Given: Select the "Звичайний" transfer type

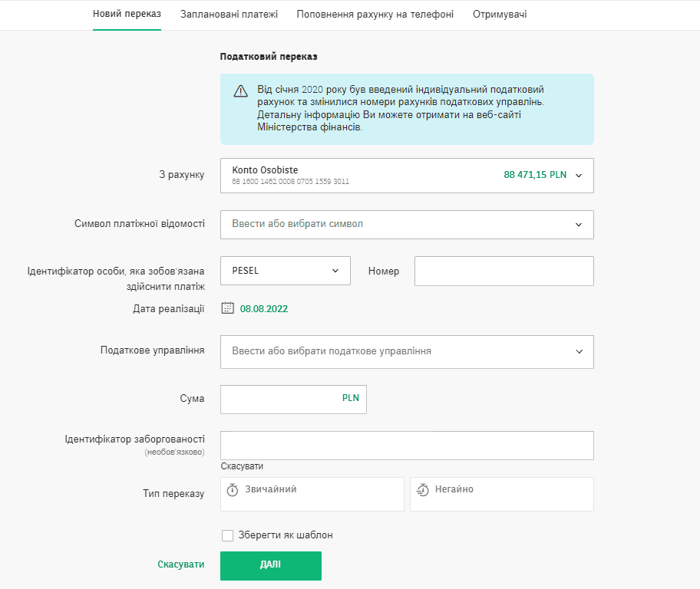Looking at the screenshot, I should tap(312, 494).
